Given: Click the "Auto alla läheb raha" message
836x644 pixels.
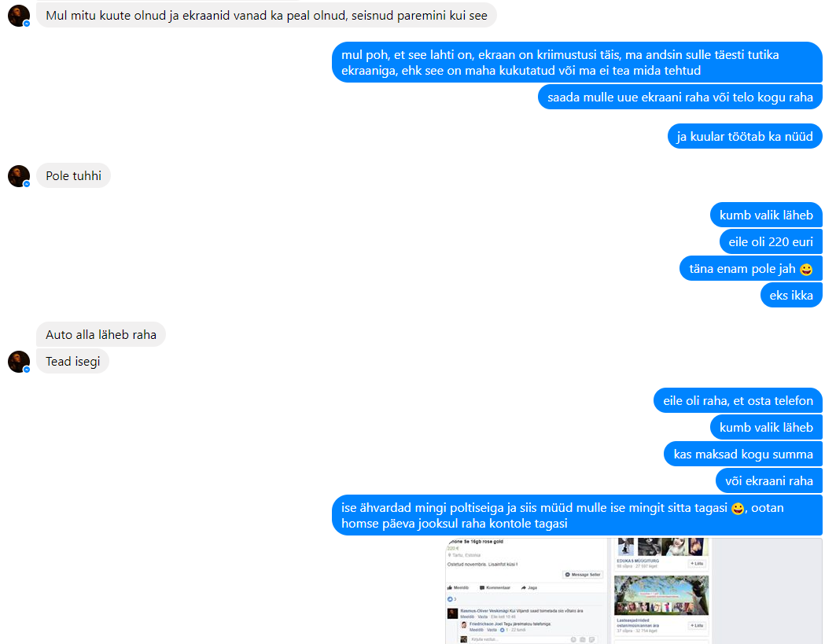Looking at the screenshot, I should coord(101,335).
